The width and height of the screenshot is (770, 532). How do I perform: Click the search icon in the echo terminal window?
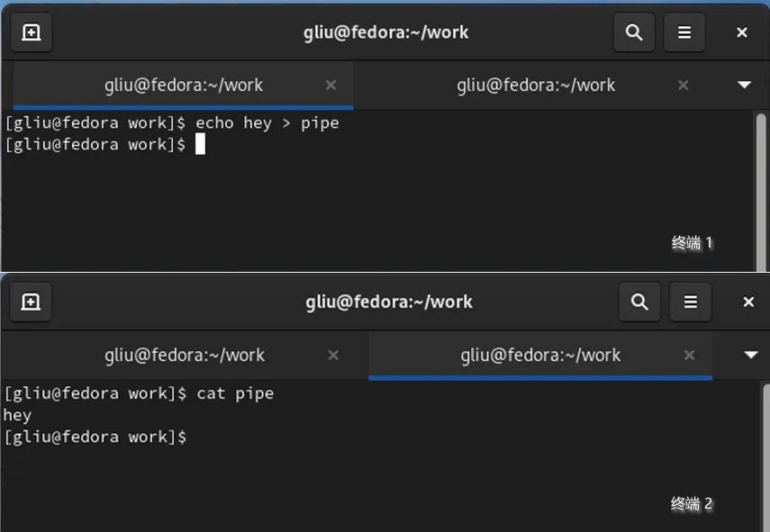634,33
